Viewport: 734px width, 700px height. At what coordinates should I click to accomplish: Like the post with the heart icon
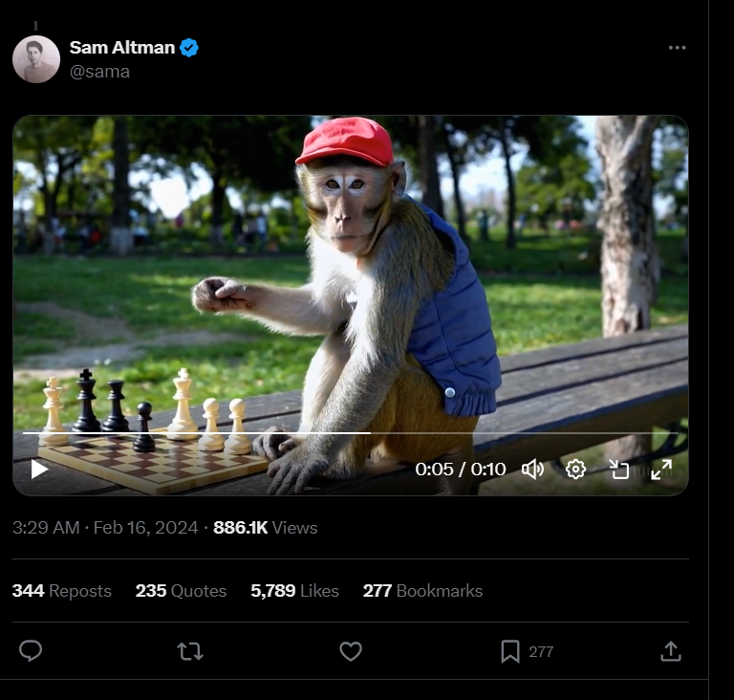click(351, 651)
